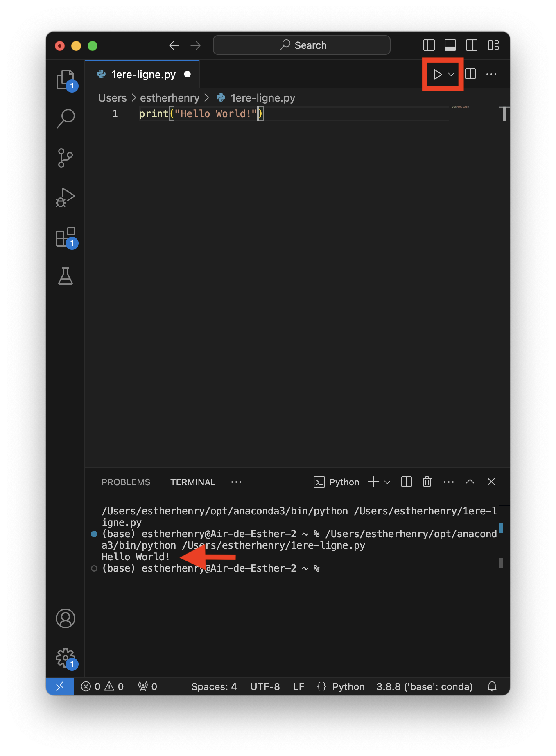Open notifications bell
556x756 pixels.
(493, 686)
